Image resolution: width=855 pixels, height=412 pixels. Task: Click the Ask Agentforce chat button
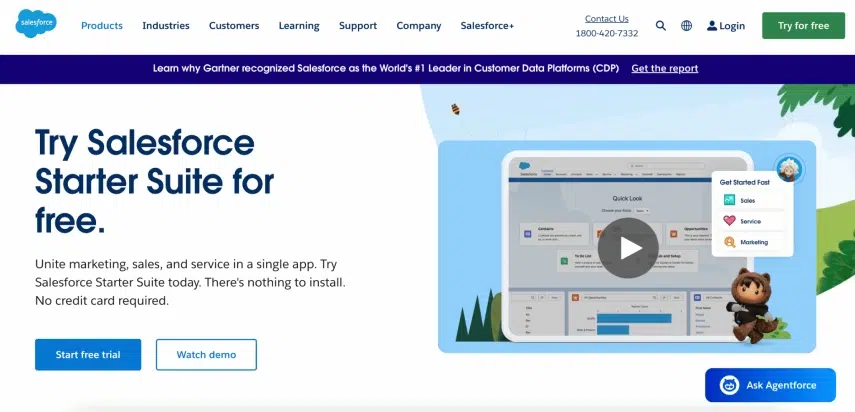click(770, 385)
